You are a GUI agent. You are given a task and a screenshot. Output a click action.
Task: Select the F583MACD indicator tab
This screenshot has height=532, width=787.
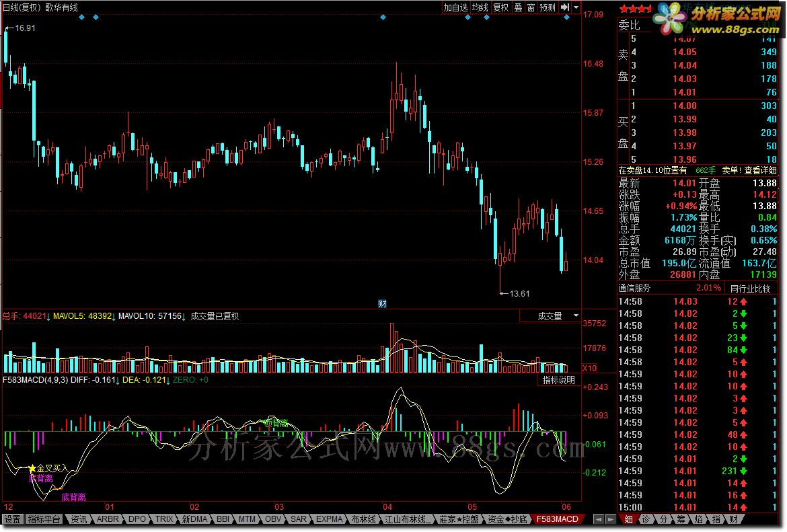[557, 519]
